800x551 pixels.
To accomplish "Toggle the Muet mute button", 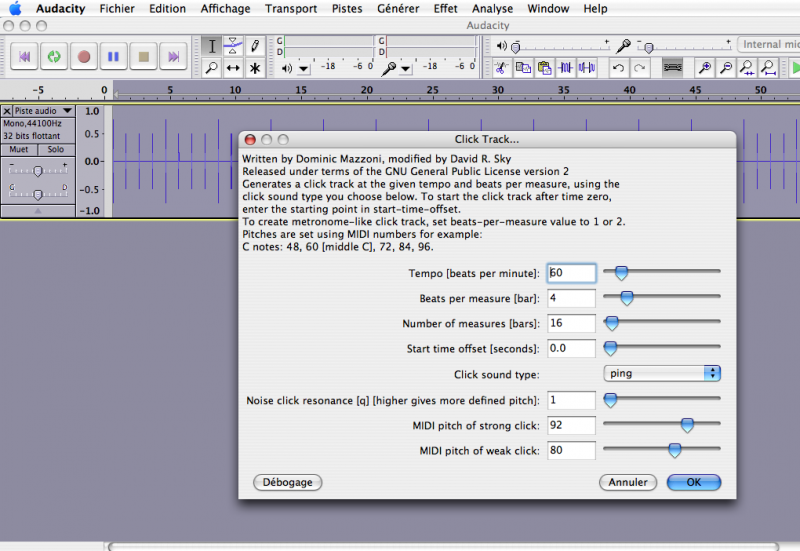I will point(19,149).
